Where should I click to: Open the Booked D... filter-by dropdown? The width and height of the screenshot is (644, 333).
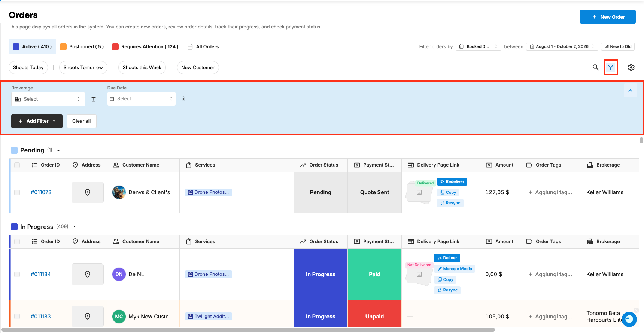[x=478, y=46]
